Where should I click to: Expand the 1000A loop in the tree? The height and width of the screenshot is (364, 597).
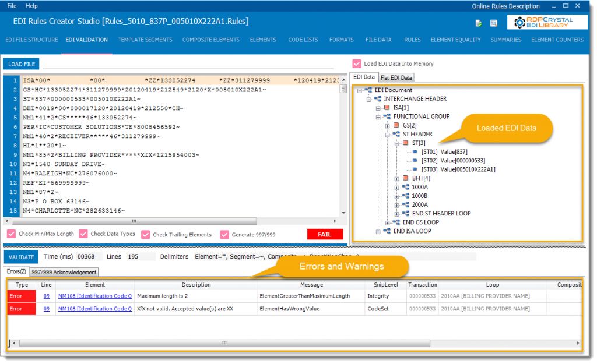click(x=396, y=188)
